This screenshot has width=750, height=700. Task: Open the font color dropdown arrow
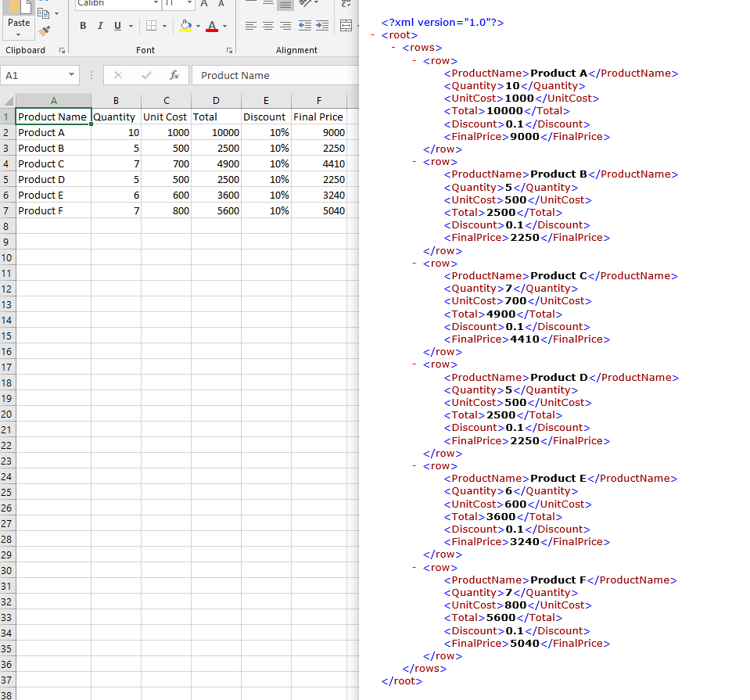tap(225, 26)
